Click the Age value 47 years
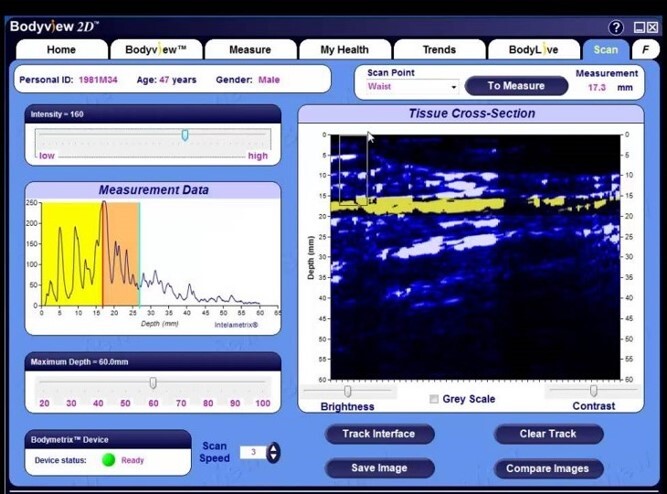 pos(178,80)
